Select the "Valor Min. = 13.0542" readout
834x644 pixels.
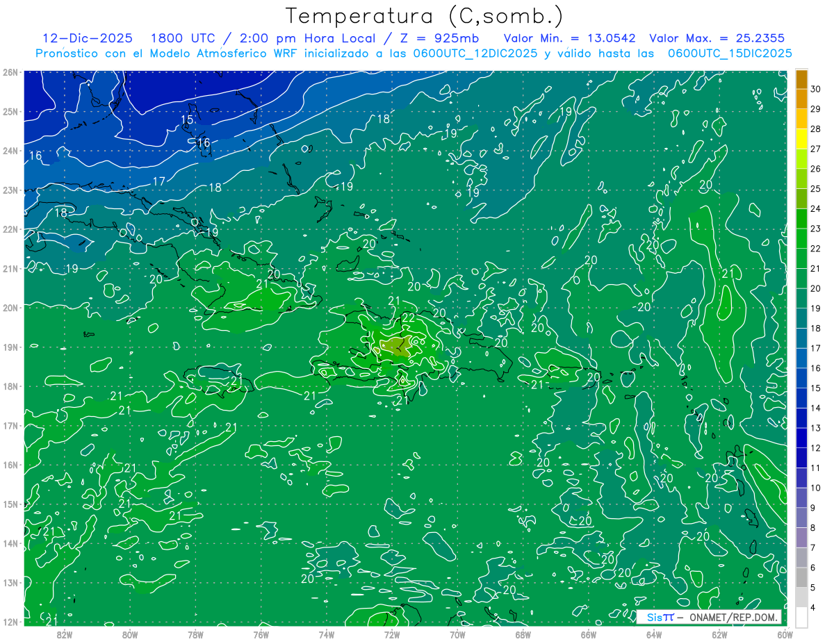(x=569, y=38)
